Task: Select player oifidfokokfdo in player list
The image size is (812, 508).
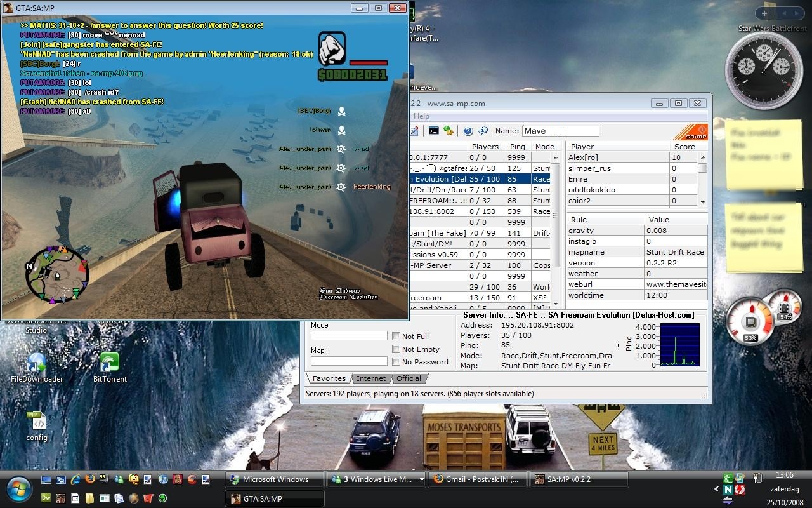Action: click(632, 190)
